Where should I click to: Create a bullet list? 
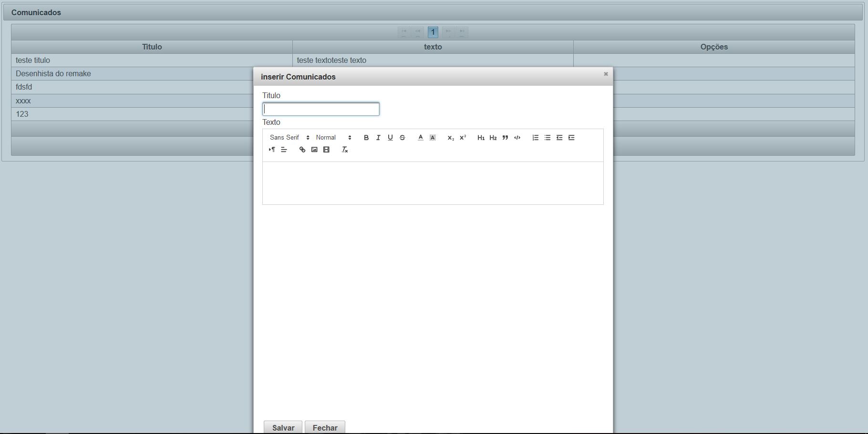click(x=548, y=138)
